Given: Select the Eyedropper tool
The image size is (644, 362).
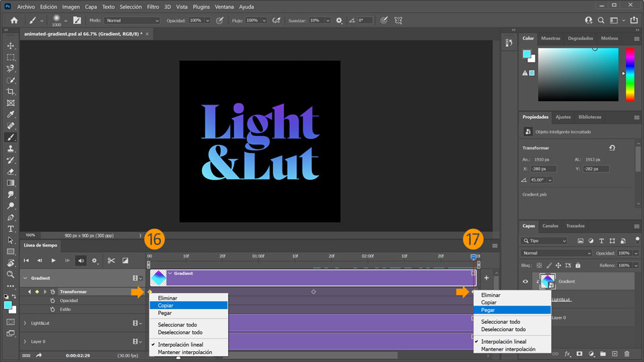Looking at the screenshot, I should (11, 114).
